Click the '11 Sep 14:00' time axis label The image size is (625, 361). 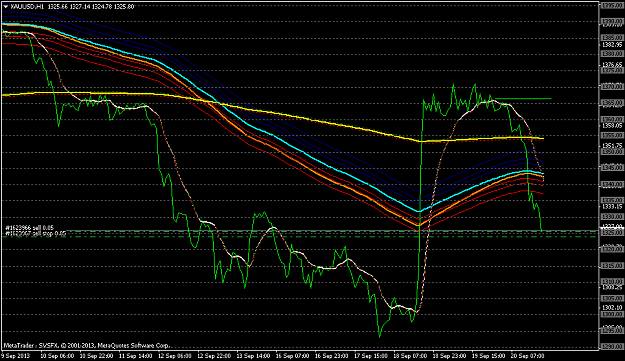[136, 356]
